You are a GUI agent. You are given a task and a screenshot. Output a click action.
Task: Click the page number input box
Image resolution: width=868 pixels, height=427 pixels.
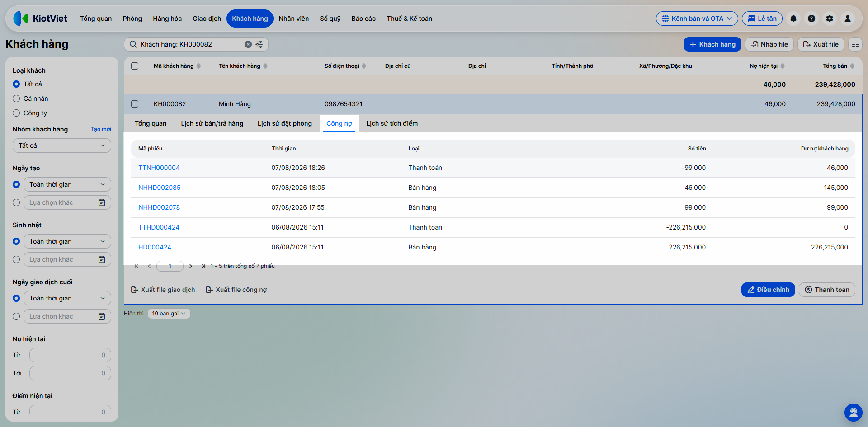tap(170, 266)
